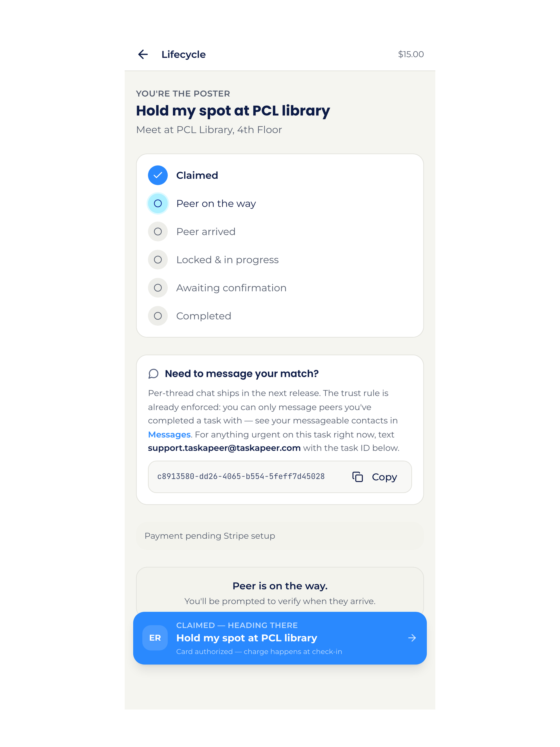Click the blue Claimed checkmark icon

coord(158,175)
